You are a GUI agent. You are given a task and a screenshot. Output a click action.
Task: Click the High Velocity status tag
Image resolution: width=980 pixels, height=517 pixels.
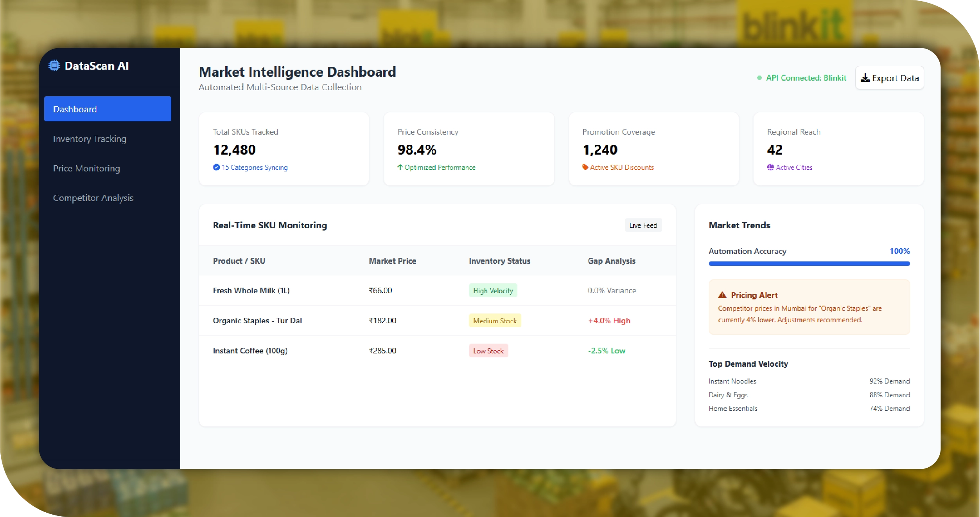click(x=492, y=291)
